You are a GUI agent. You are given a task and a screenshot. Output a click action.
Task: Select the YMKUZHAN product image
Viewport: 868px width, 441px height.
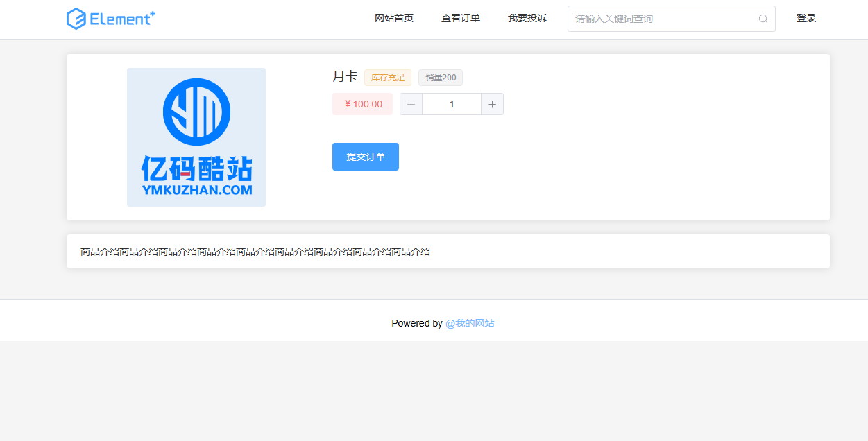pyautogui.click(x=196, y=137)
